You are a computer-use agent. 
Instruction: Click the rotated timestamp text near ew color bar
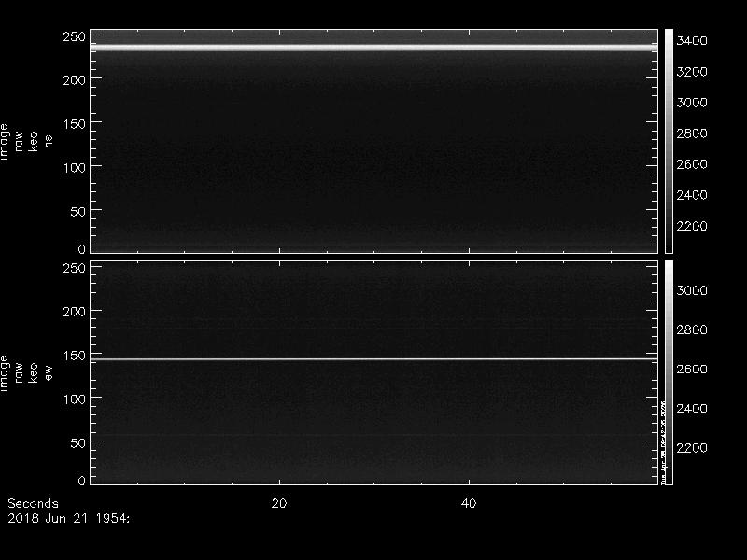(663, 441)
